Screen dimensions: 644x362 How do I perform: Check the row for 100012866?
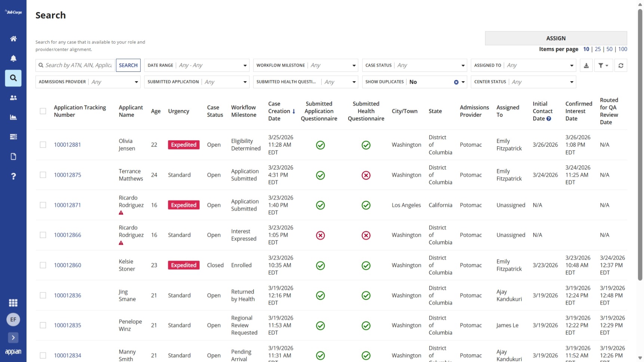click(x=43, y=235)
